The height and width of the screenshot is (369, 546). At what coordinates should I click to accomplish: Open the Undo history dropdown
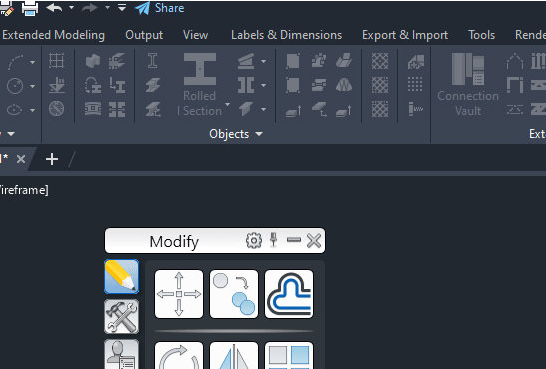click(x=71, y=7)
